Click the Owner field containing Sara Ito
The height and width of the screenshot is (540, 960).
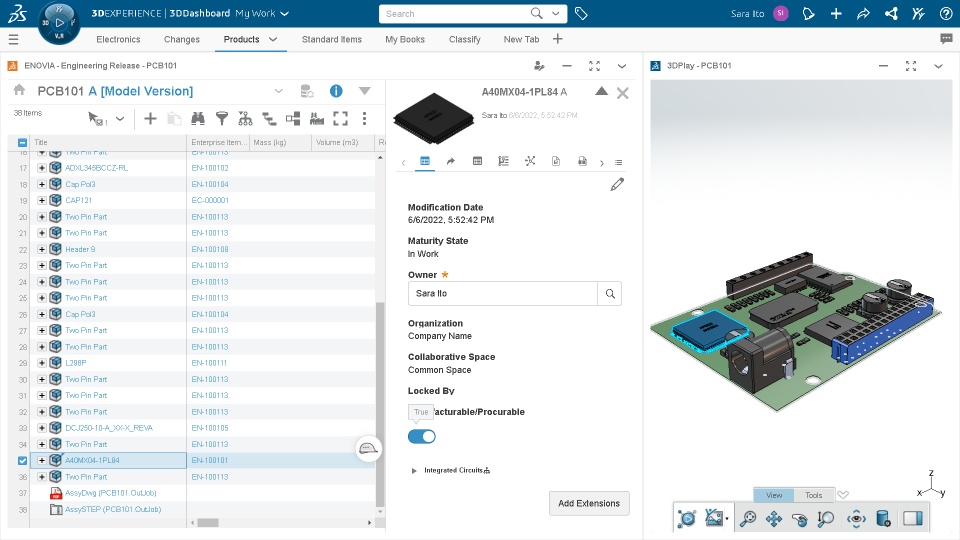tap(503, 294)
